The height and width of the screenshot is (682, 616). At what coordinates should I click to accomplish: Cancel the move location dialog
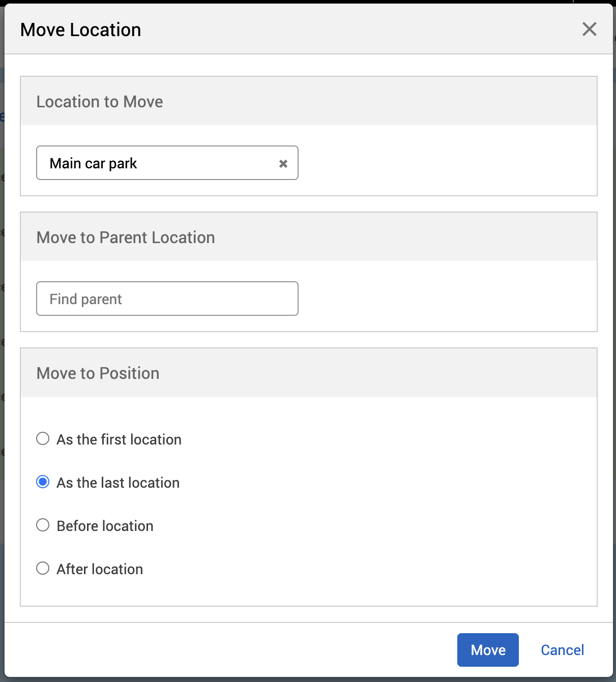coord(562,650)
